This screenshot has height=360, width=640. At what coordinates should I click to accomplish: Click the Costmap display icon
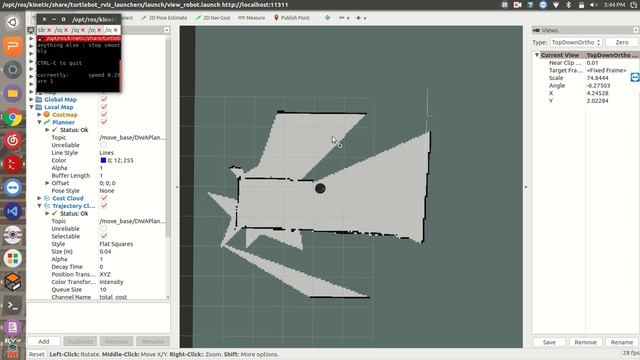[x=47, y=115]
